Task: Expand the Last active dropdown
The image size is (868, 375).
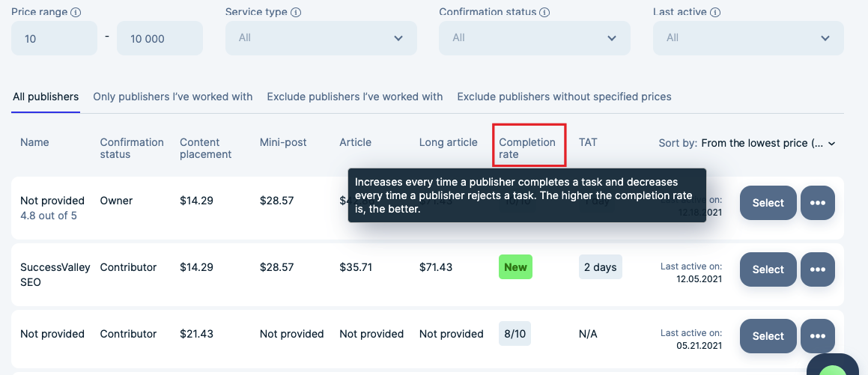Action: click(x=748, y=38)
